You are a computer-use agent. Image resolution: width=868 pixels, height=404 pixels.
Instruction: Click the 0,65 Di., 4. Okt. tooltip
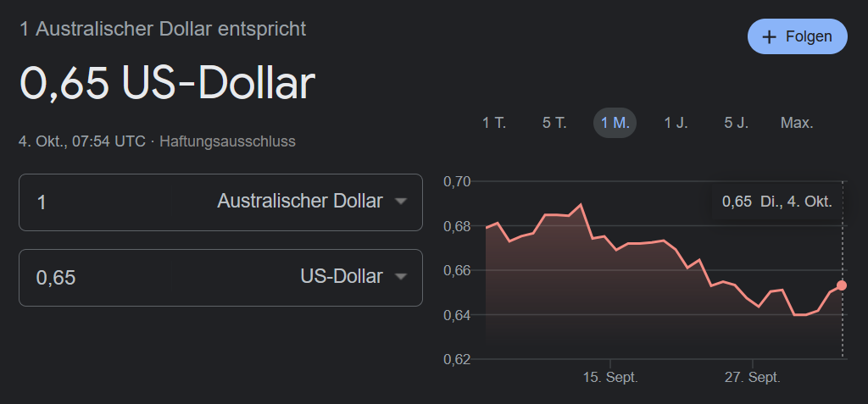tap(776, 202)
